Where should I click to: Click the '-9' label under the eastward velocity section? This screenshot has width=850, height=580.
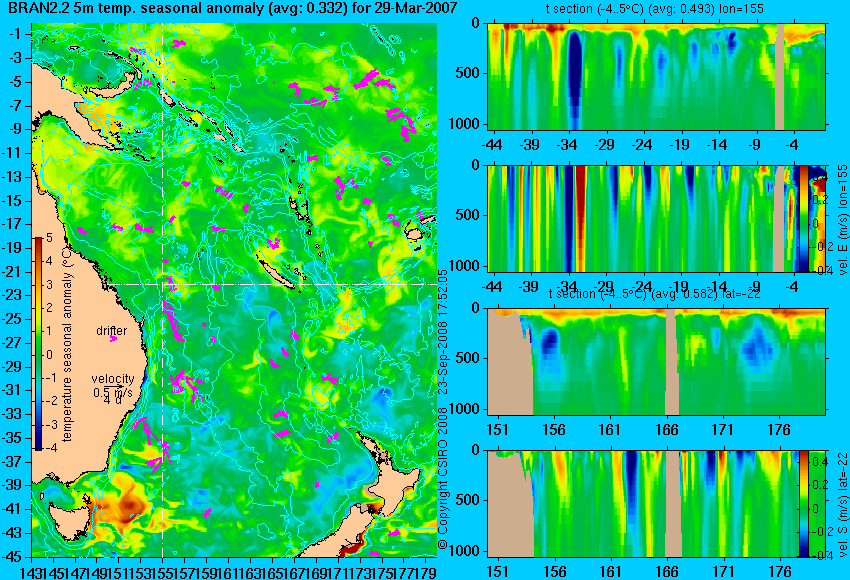click(755, 287)
